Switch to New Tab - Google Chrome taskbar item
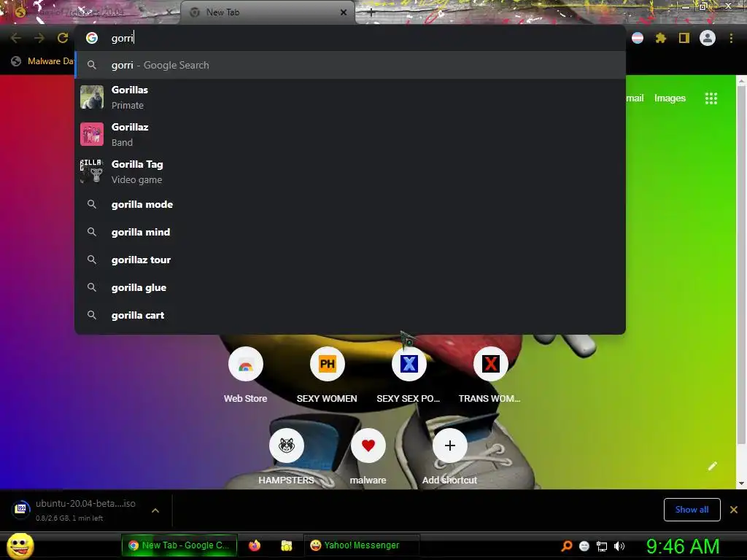Viewport: 747px width, 560px height. tap(179, 545)
